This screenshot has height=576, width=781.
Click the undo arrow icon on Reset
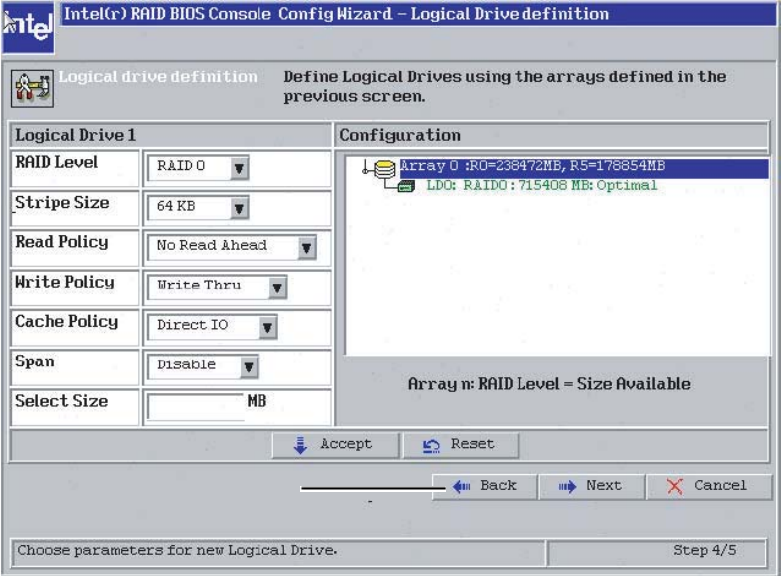431,446
